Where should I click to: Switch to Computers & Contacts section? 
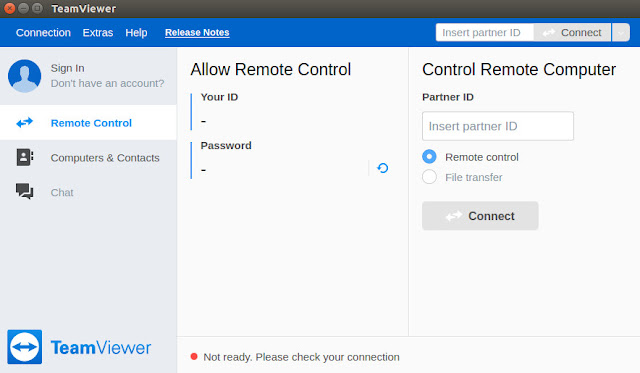[x=88, y=158]
